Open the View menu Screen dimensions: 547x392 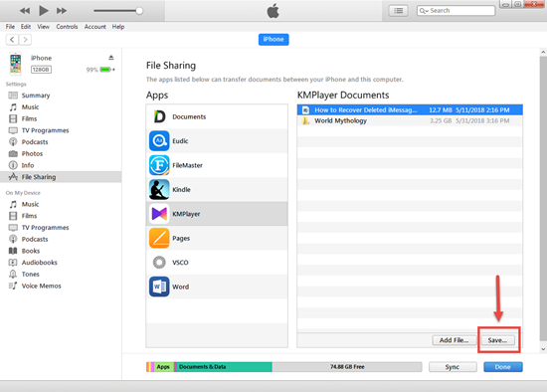click(x=43, y=27)
